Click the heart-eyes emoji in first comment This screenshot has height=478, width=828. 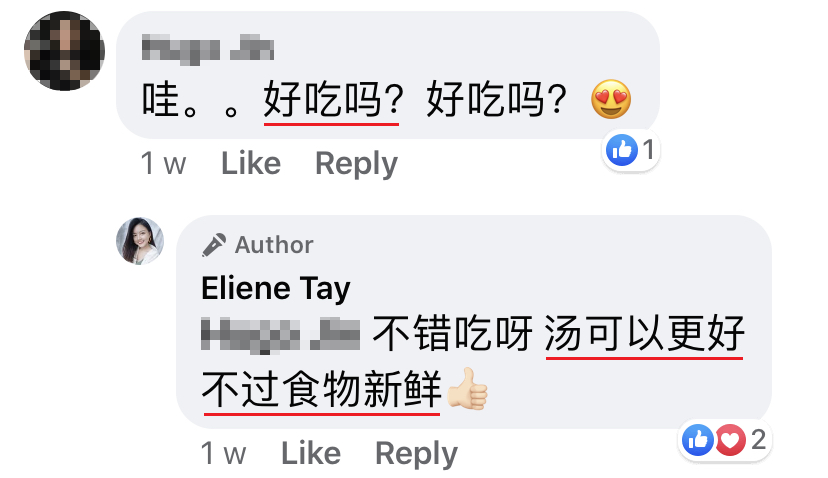click(611, 99)
